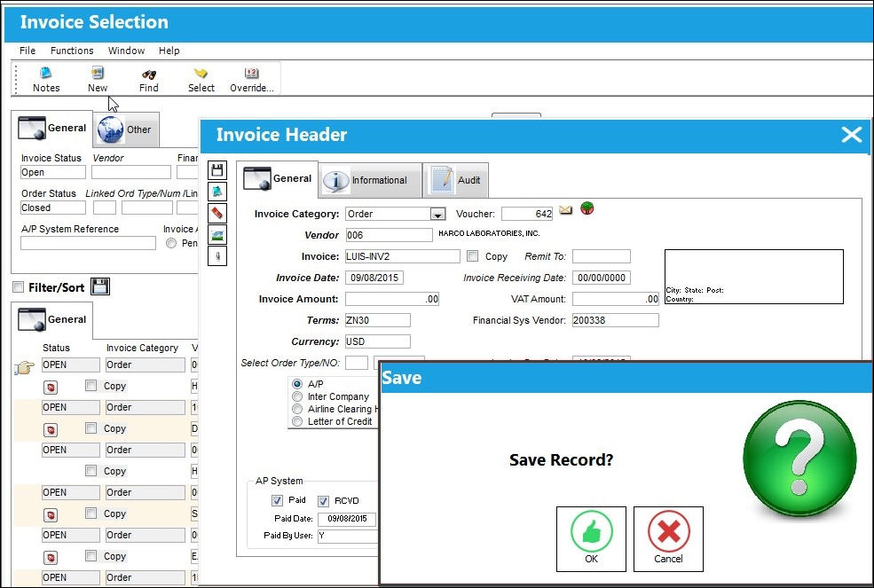
Task: Click the Invoice Date field 09/08/2015
Action: [x=374, y=278]
